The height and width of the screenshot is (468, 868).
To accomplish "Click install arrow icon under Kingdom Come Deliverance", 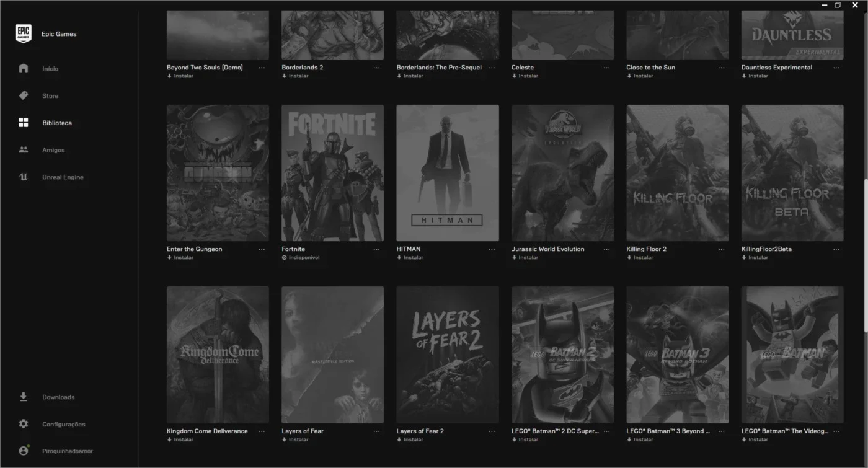I will 169,439.
